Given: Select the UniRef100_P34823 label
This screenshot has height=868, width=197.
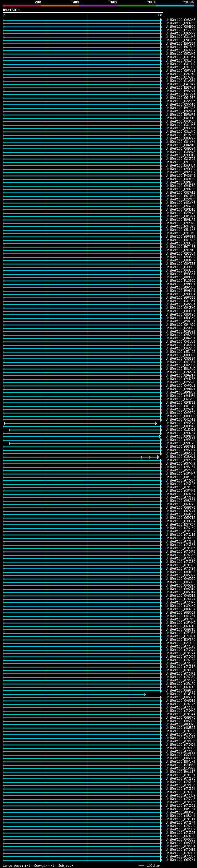Looking at the screenshot, I should (180, 226).
